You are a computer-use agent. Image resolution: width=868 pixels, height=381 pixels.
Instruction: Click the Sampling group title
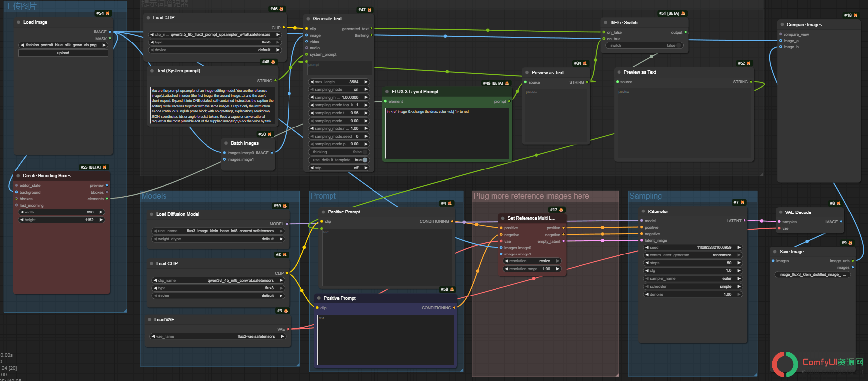(645, 196)
